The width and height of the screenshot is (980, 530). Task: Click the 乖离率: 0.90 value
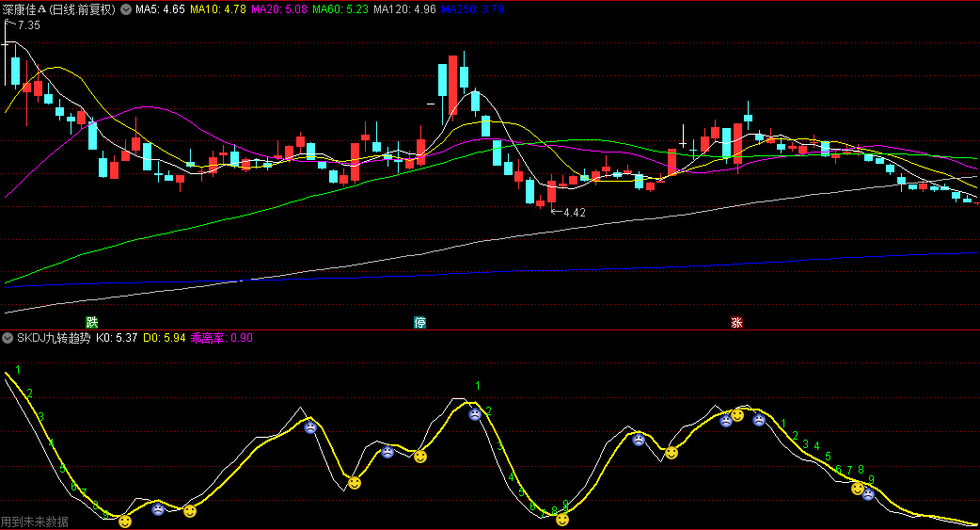click(222, 338)
